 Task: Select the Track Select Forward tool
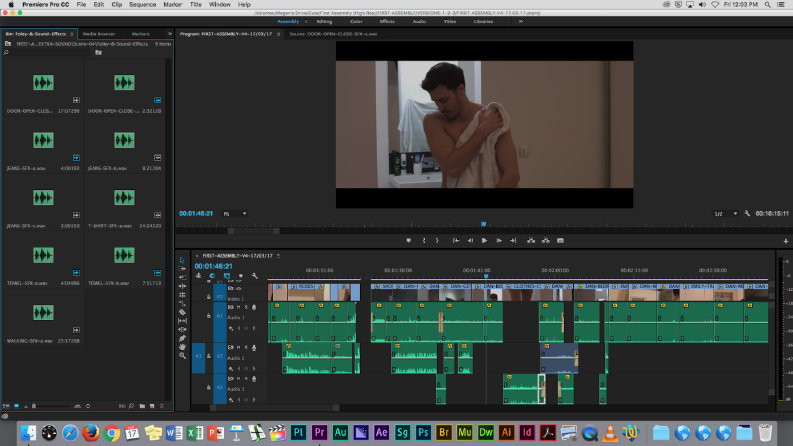pyautogui.click(x=182, y=269)
